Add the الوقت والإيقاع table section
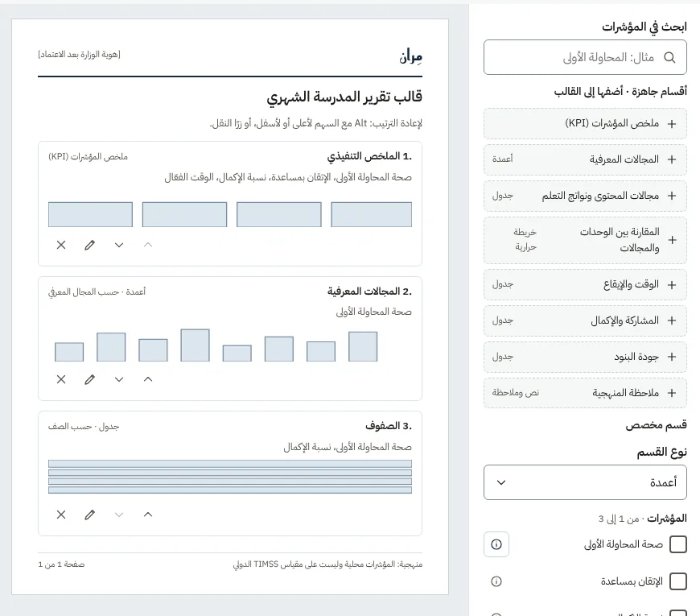 tap(585, 284)
